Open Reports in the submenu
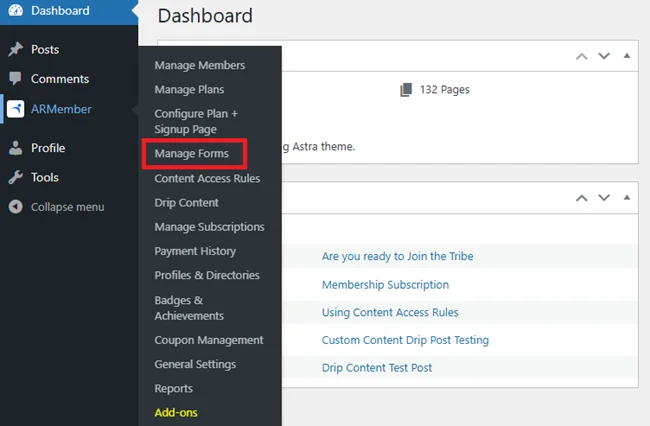Screen dimensions: 650x426 pos(174,389)
